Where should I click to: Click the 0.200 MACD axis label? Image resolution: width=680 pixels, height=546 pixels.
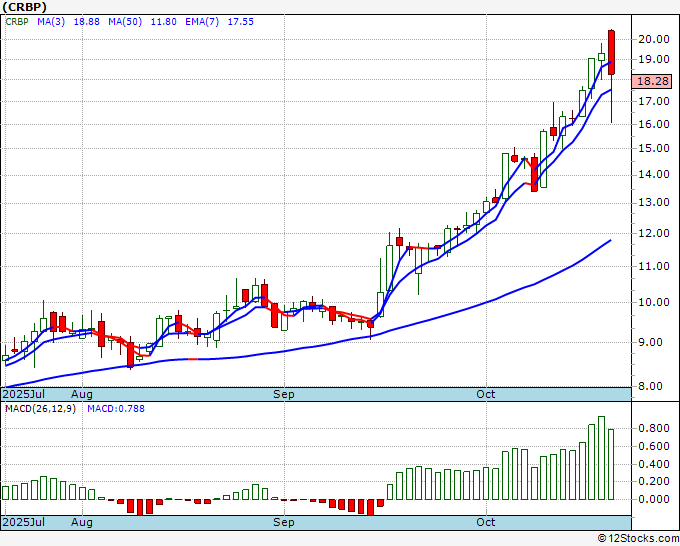[654, 481]
